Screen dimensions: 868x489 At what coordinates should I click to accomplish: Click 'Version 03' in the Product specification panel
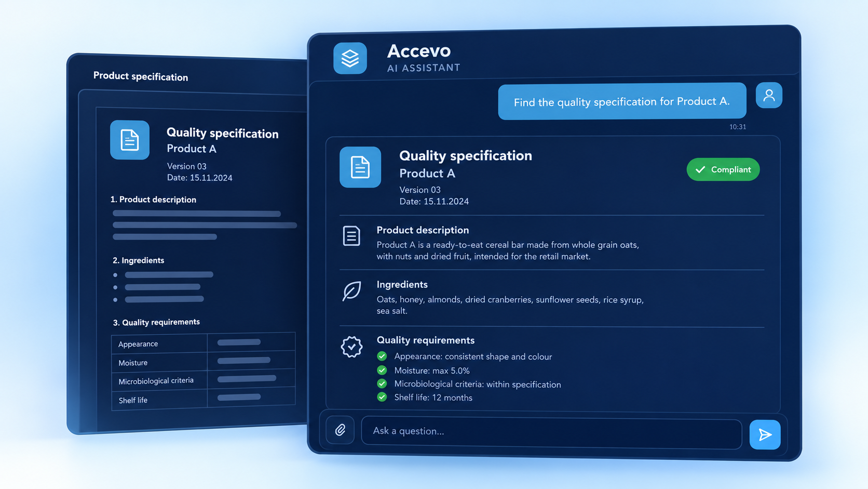pyautogui.click(x=187, y=166)
